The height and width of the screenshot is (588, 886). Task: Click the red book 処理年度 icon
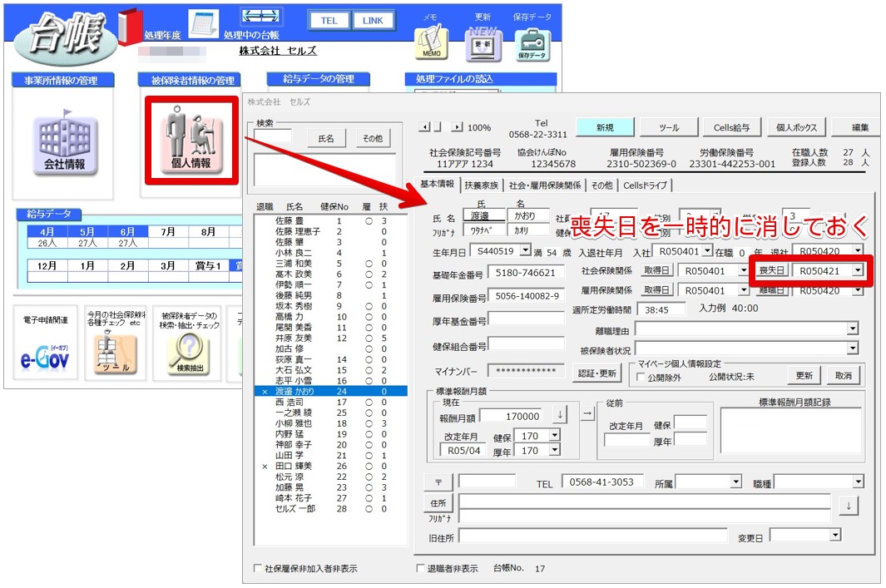130,26
